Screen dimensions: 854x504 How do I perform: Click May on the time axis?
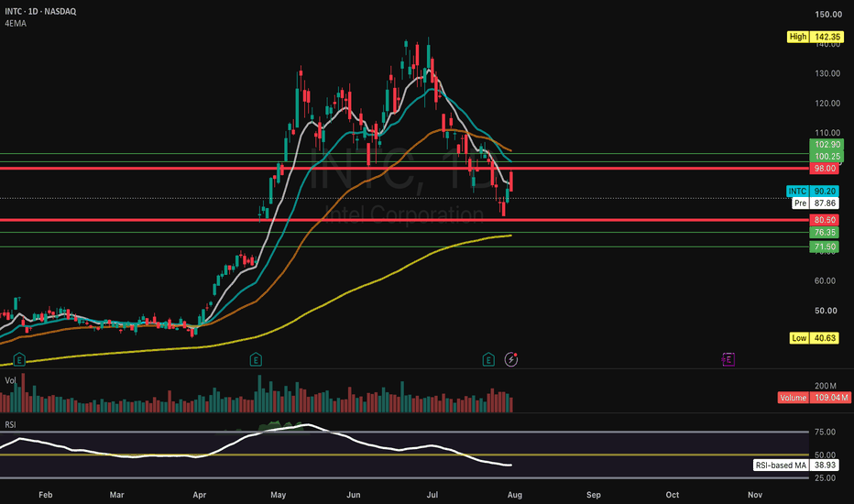279,495
